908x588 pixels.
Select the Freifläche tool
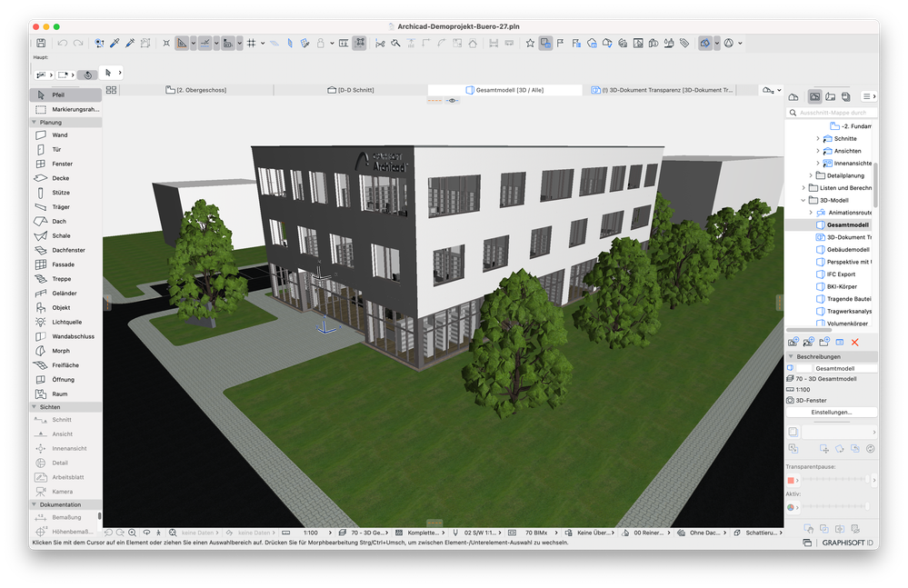[65, 365]
